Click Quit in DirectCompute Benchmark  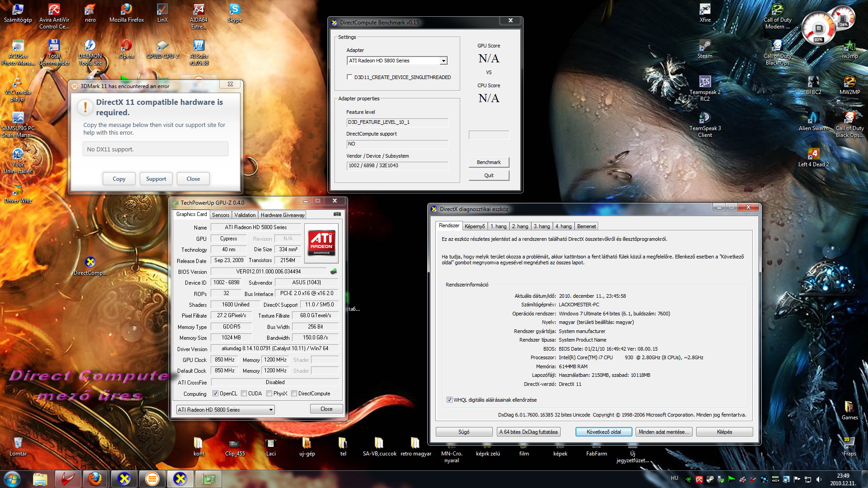489,175
